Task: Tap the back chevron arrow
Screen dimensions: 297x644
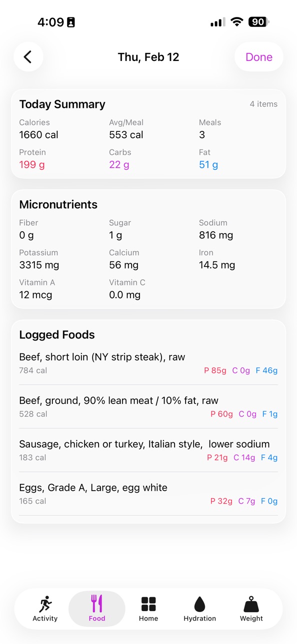Action: 28,57
